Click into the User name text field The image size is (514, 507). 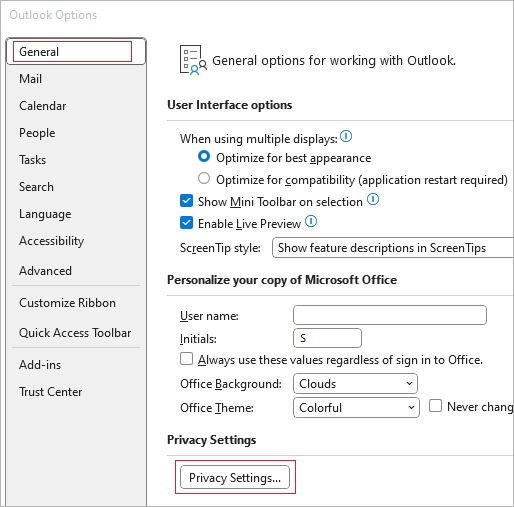[390, 315]
